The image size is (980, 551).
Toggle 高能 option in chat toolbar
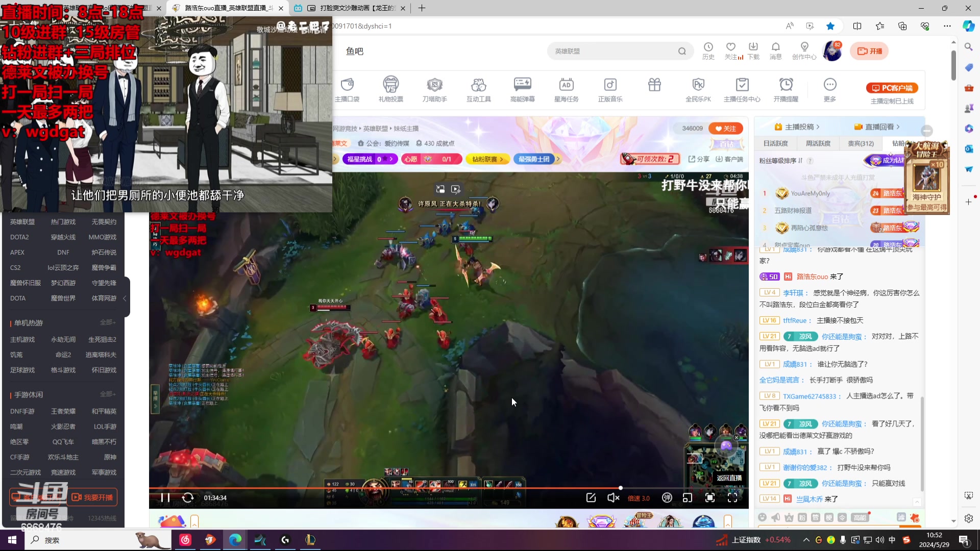(860, 517)
